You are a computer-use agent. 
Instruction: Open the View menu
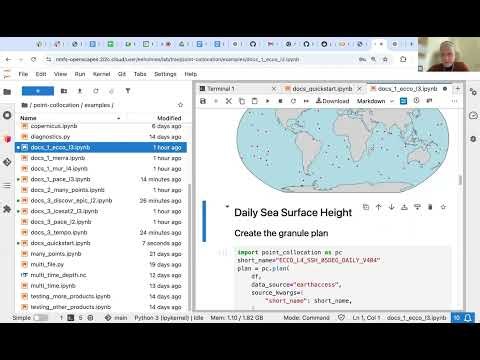[61, 74]
